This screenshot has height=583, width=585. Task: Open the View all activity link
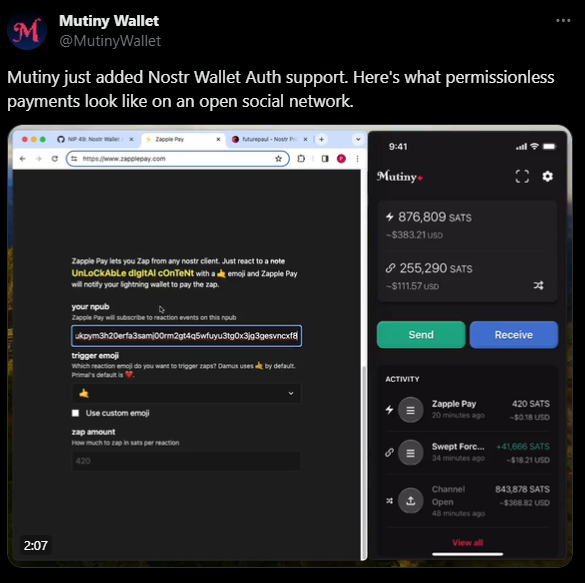[x=467, y=542]
